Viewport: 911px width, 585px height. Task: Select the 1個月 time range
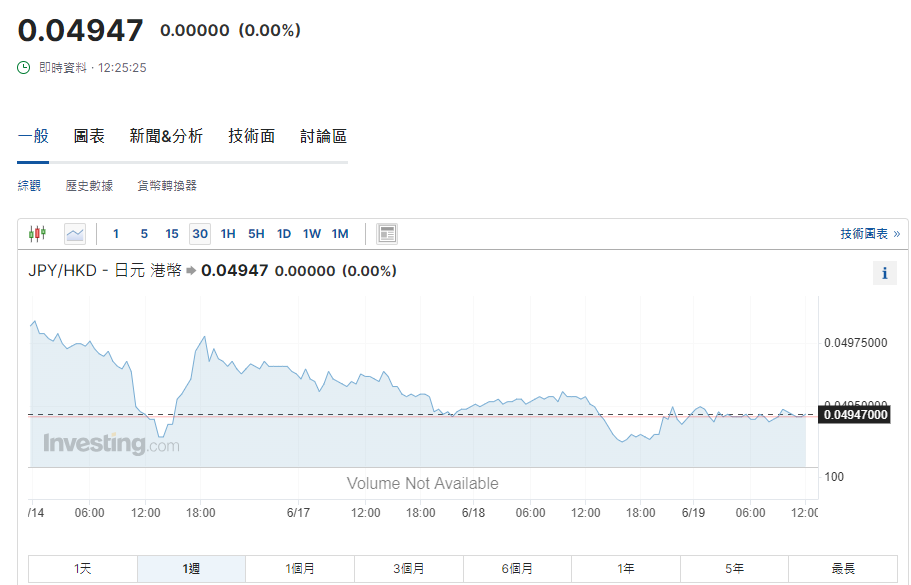click(300, 569)
